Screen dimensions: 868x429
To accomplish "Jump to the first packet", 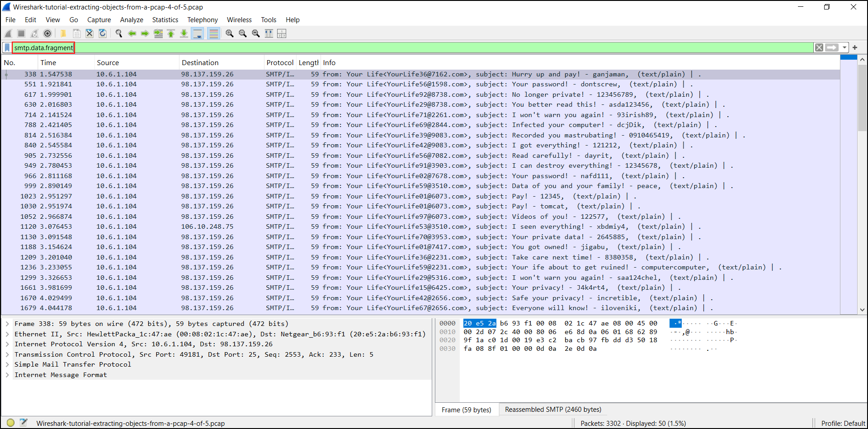I will (x=171, y=33).
